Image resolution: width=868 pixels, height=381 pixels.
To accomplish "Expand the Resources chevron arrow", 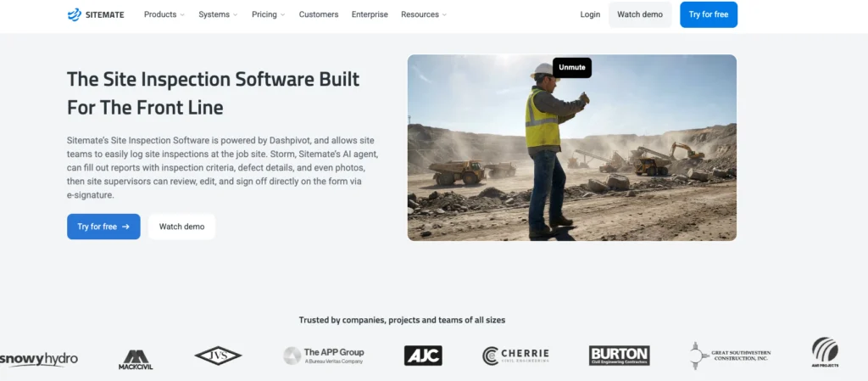I will pos(444,15).
